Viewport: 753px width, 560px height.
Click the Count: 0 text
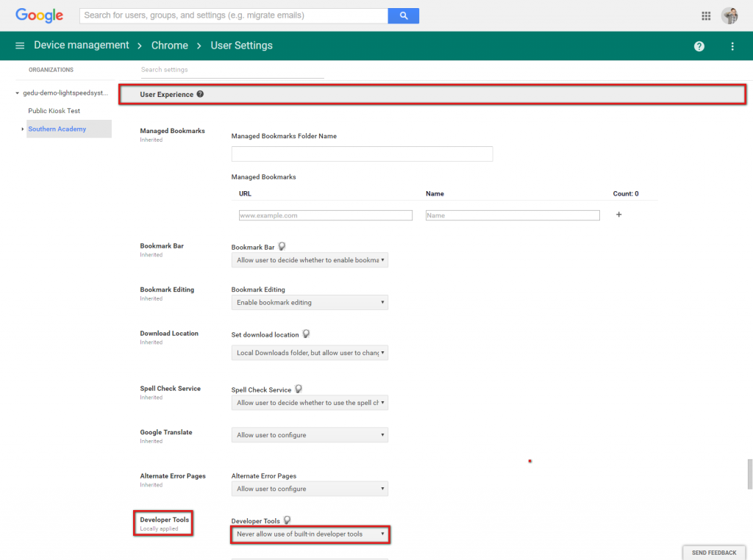(x=626, y=194)
